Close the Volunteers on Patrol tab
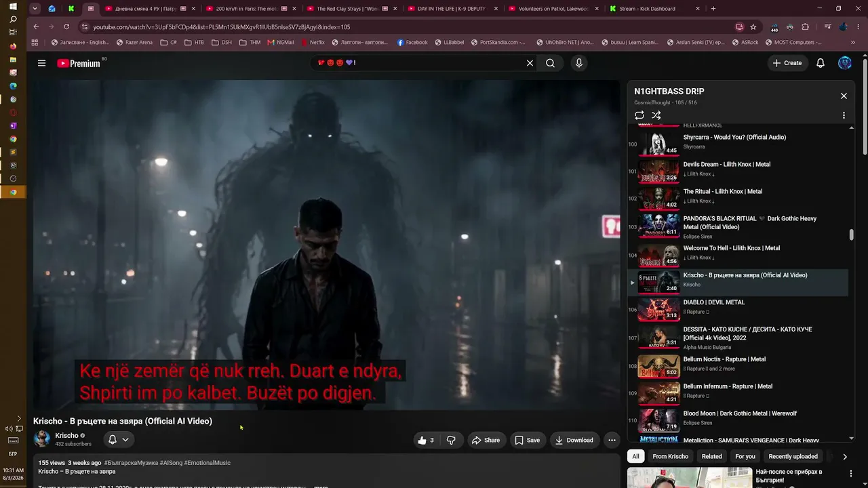 (x=596, y=9)
